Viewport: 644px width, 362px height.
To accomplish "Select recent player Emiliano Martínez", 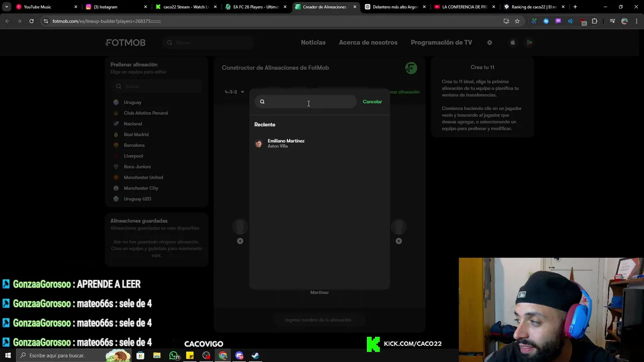I will click(319, 143).
